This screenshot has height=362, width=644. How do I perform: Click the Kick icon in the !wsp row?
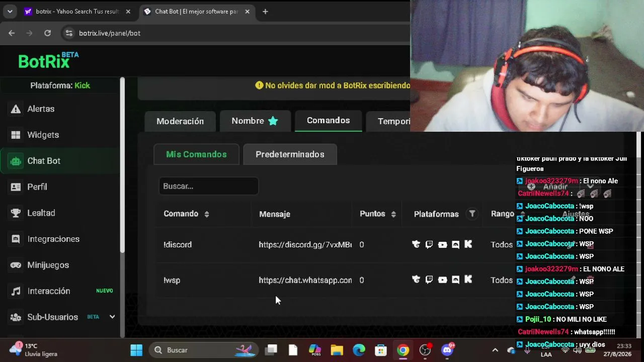468,280
